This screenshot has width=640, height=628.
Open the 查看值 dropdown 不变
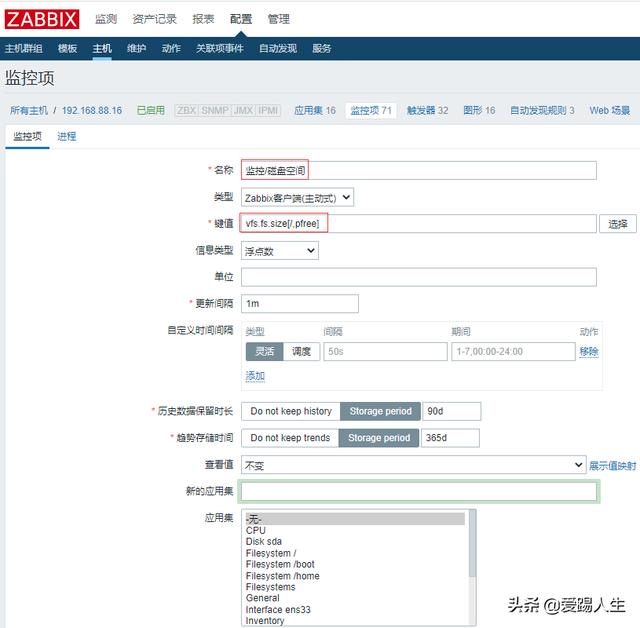[414, 465]
